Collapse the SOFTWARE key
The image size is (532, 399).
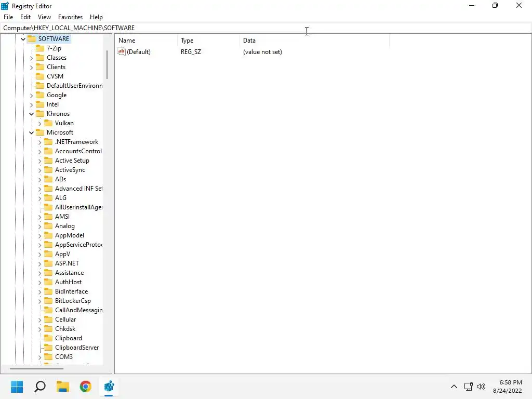coord(23,39)
